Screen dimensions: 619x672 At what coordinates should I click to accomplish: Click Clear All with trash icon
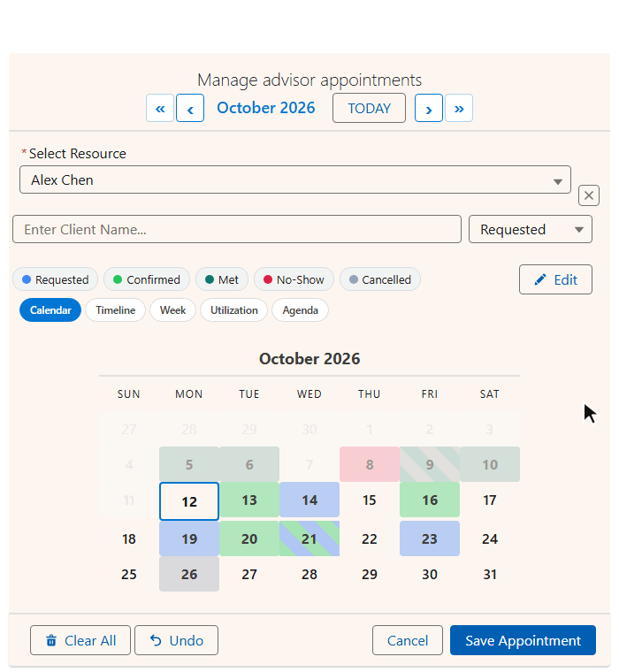coord(80,640)
